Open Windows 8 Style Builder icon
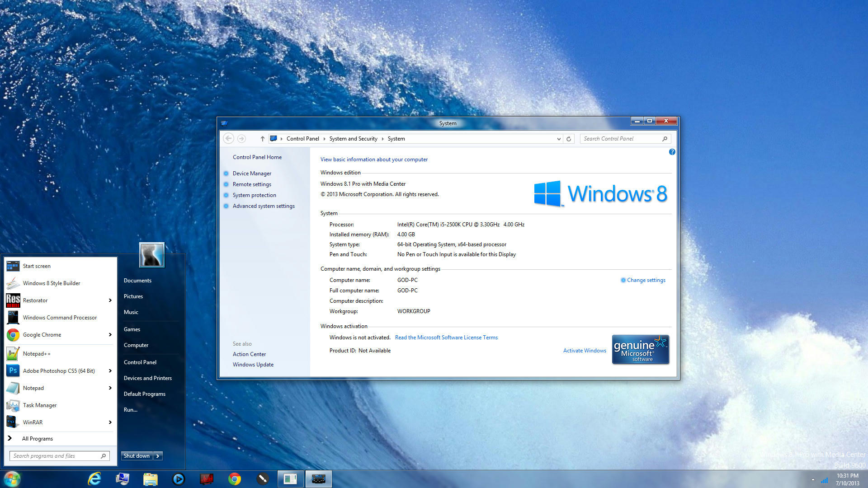 pyautogui.click(x=13, y=283)
